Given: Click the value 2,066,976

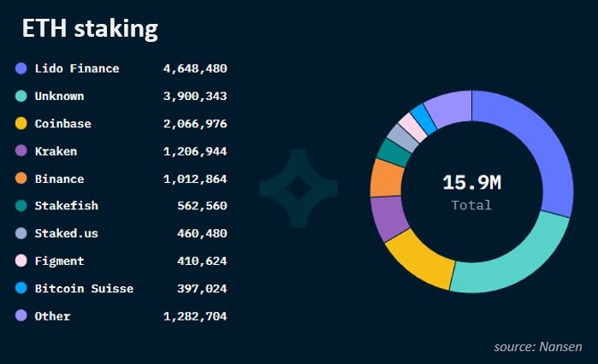Looking at the screenshot, I should point(195,124).
